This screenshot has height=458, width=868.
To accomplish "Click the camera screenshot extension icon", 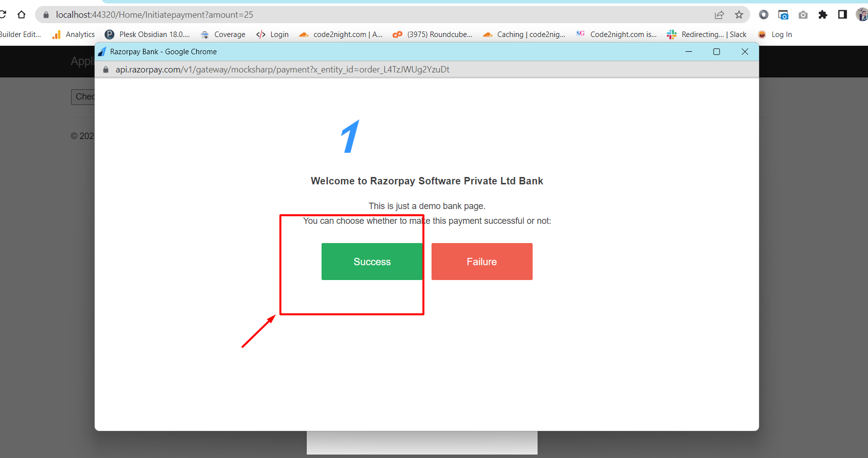I will coord(803,15).
